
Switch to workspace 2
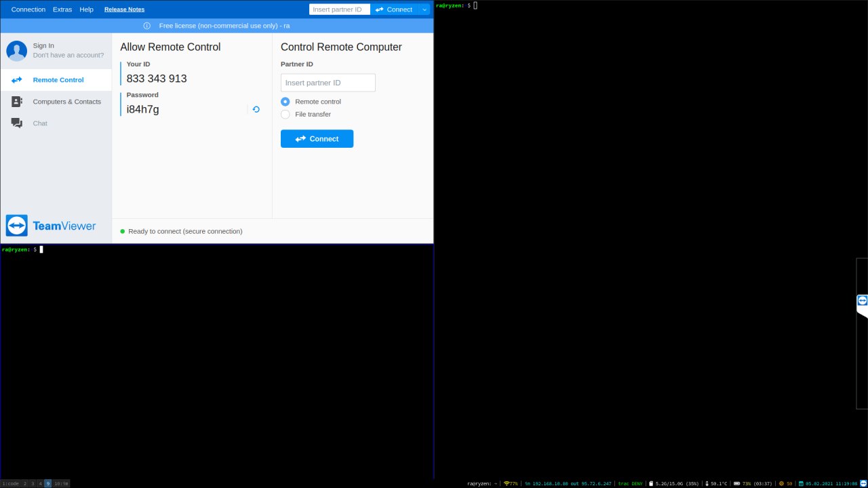point(25,483)
